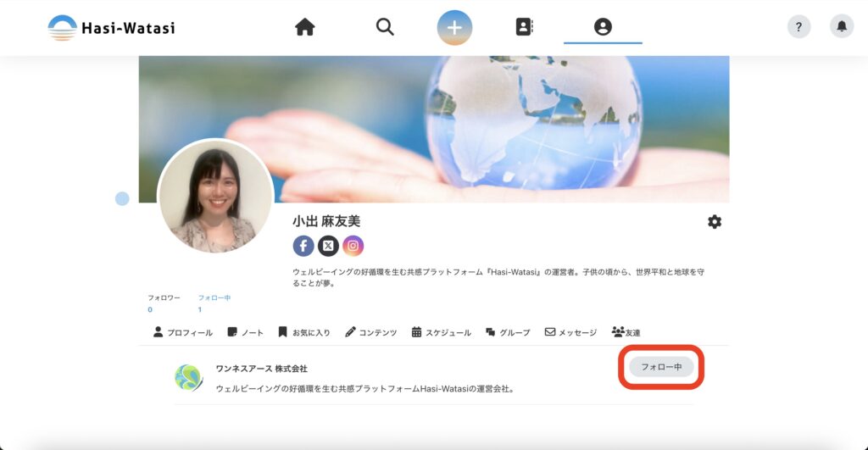868x450 pixels.
Task: Open the スケジュール tab
Action: click(441, 332)
